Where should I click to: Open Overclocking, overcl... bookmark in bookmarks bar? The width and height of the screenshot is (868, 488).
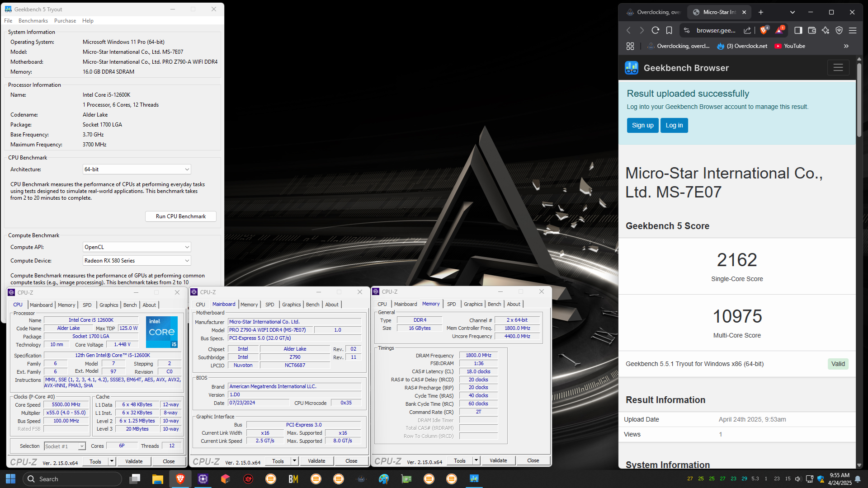(x=679, y=46)
